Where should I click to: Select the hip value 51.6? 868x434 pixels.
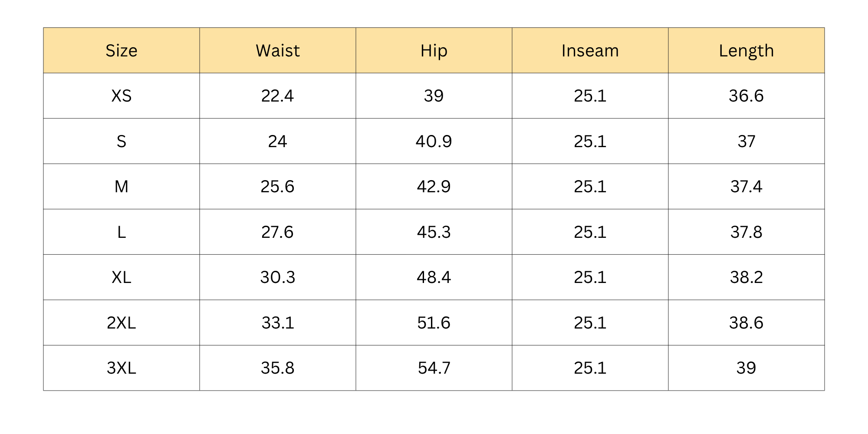point(434,323)
